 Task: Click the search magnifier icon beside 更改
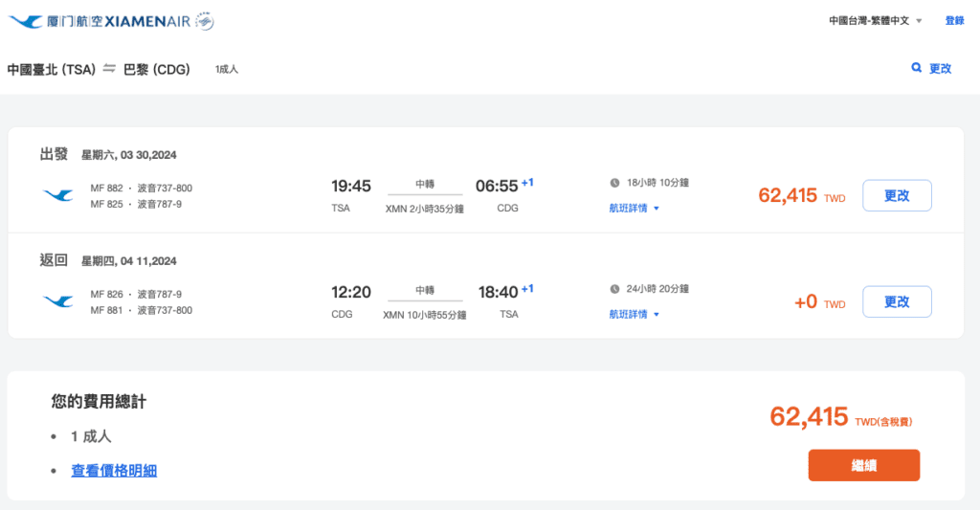point(916,68)
